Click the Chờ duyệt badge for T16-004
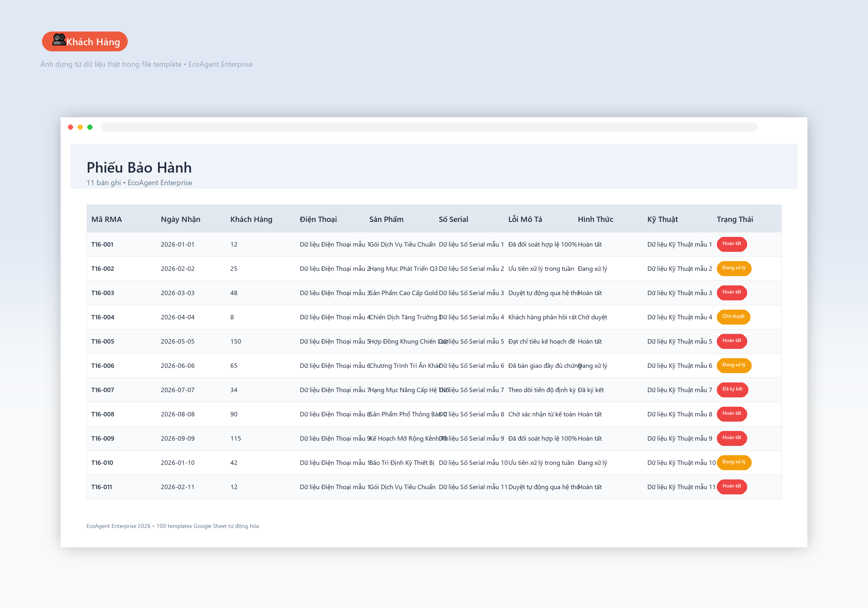The image size is (868, 608). click(733, 317)
